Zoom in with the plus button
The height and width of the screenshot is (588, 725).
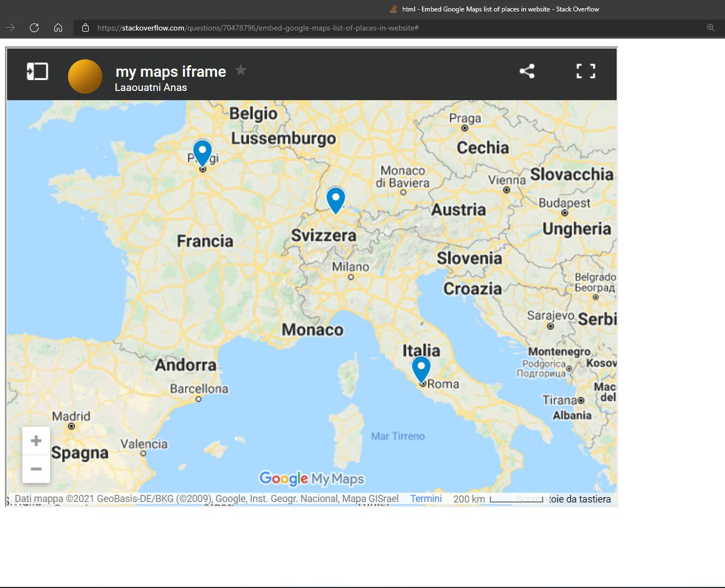(x=36, y=440)
